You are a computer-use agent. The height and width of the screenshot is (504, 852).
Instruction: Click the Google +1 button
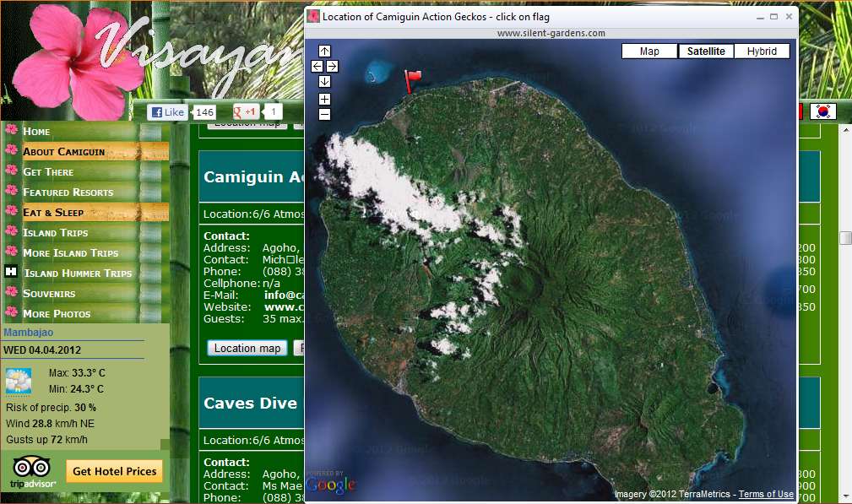(246, 112)
